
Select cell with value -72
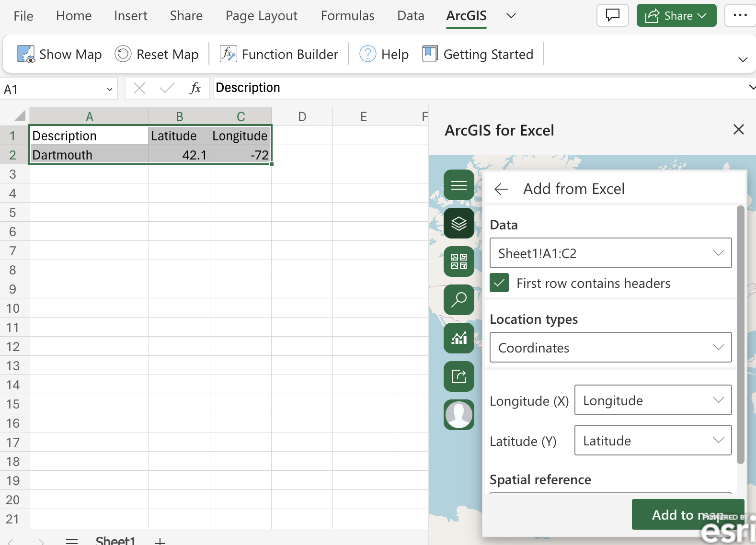coord(241,155)
